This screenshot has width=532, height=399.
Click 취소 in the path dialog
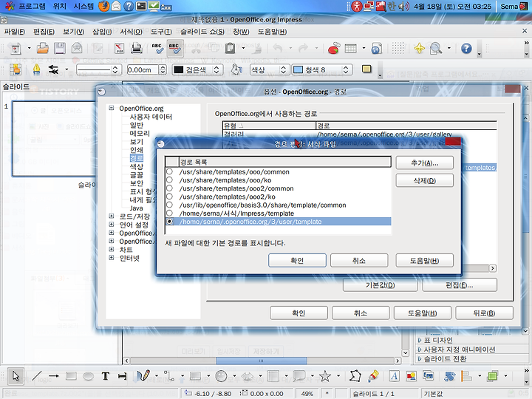point(359,260)
